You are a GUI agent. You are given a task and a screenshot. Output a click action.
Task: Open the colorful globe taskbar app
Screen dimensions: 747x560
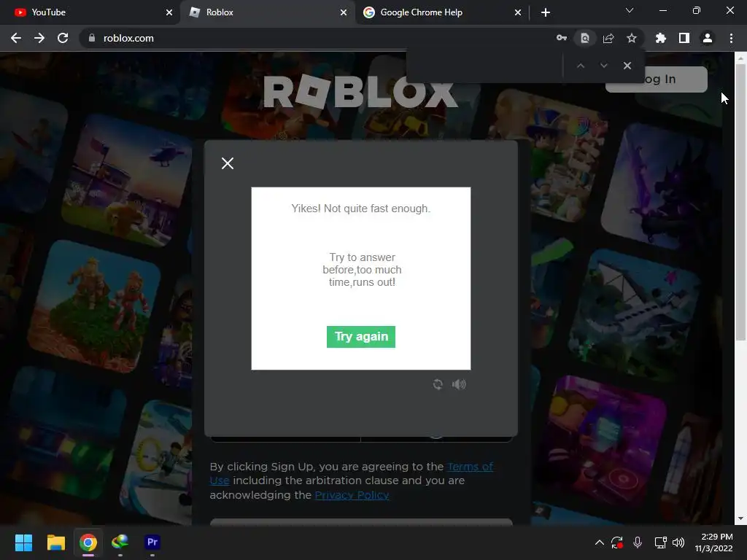coord(120,542)
